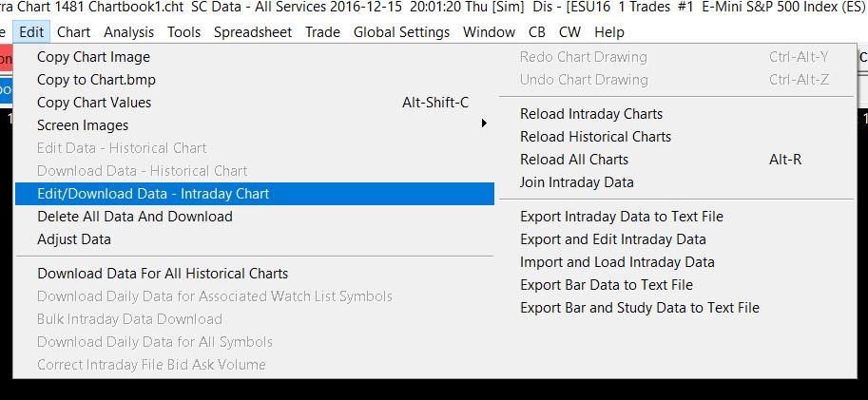Screen dimensions: 868x400
Task: Select Copy Chart Image
Action: [x=93, y=57]
